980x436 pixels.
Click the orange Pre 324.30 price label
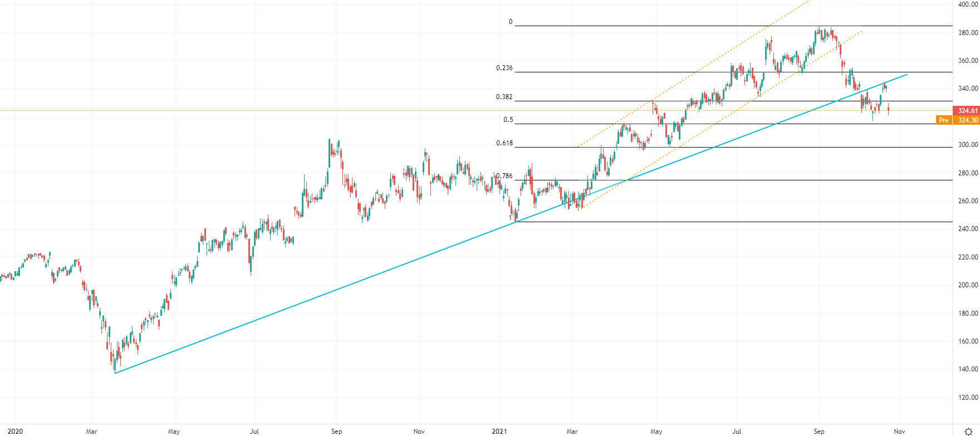(958, 120)
